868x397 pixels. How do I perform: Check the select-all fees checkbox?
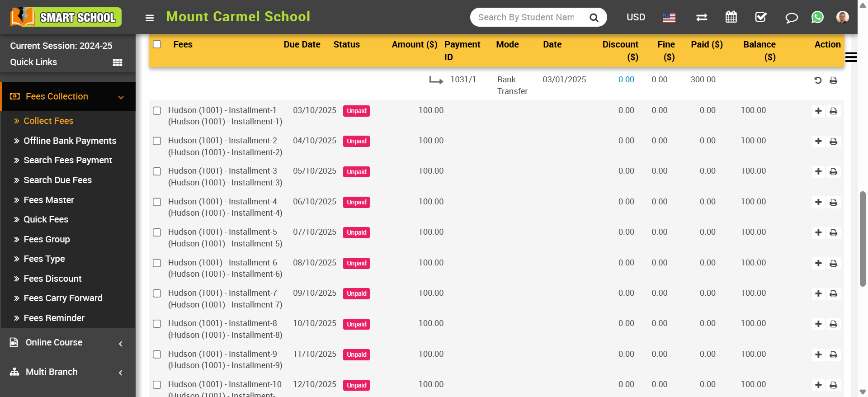point(157,44)
